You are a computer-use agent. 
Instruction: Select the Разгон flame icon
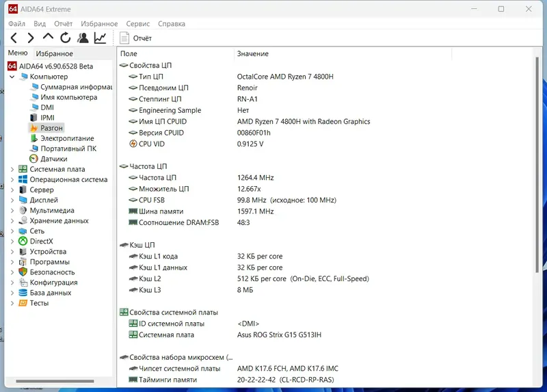point(34,128)
